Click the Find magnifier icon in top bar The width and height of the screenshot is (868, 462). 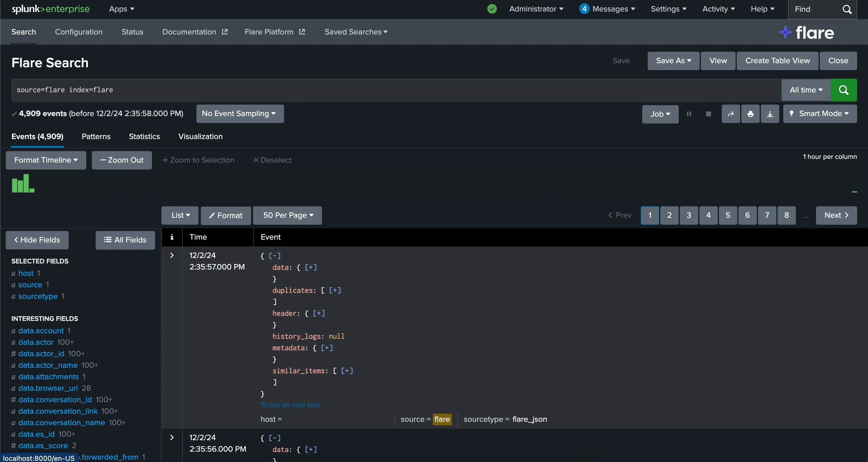847,9
